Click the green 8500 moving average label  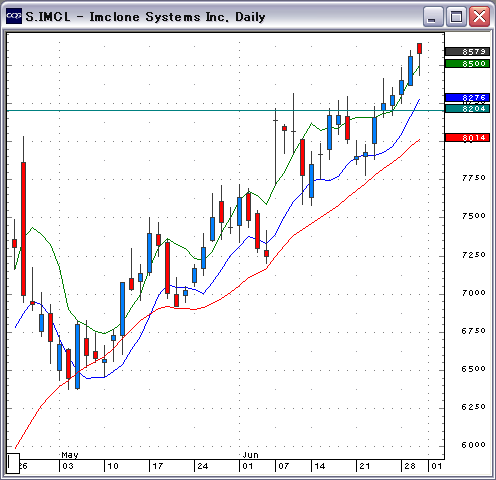467,63
